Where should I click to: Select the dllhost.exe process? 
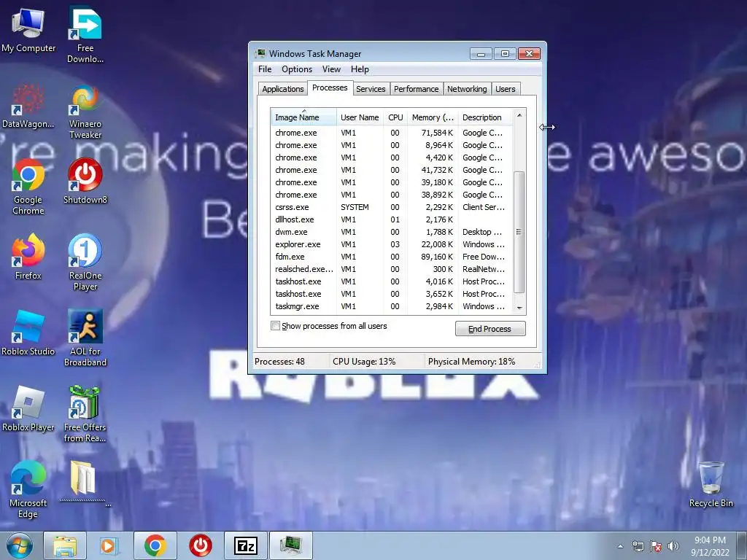pyautogui.click(x=391, y=219)
